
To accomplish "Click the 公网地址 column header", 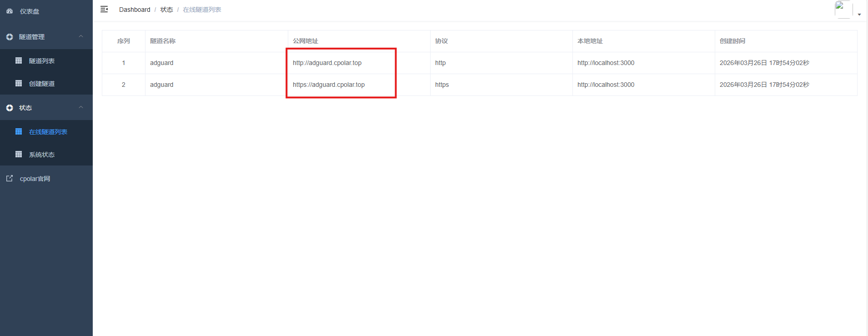I will click(x=306, y=41).
